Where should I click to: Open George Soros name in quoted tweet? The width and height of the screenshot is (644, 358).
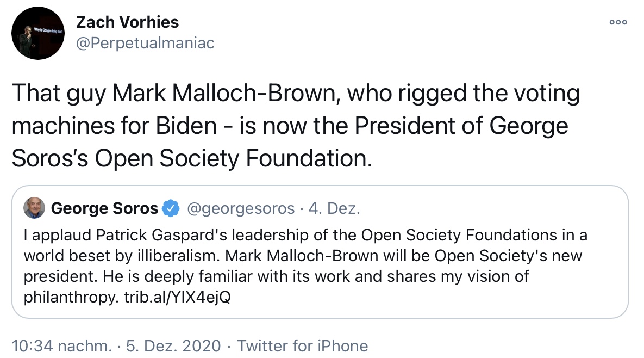[104, 208]
